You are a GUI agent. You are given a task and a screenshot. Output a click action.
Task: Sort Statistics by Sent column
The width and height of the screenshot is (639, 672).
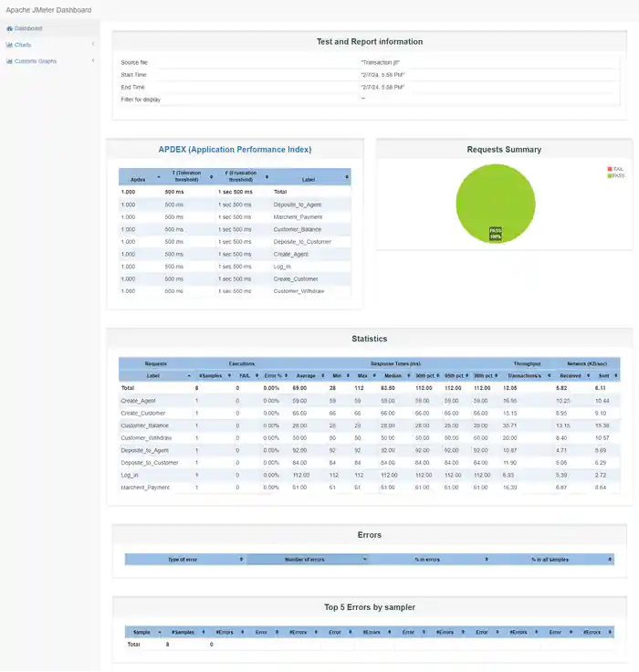[606, 376]
